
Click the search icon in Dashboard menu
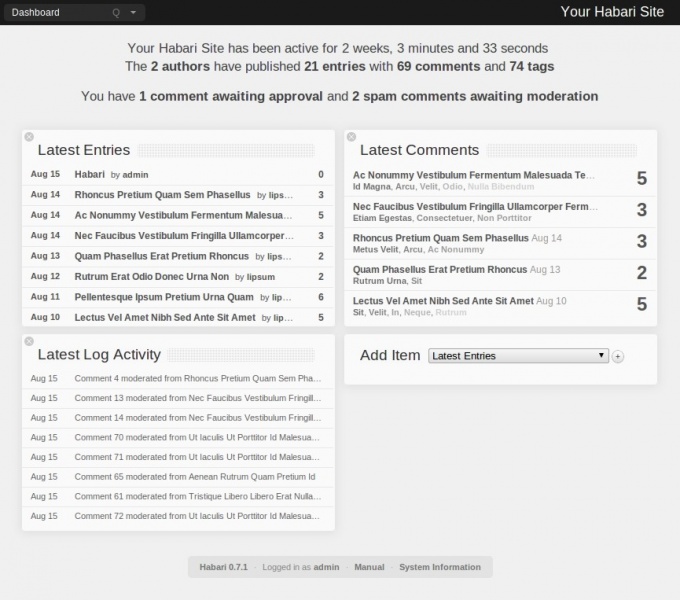click(116, 13)
